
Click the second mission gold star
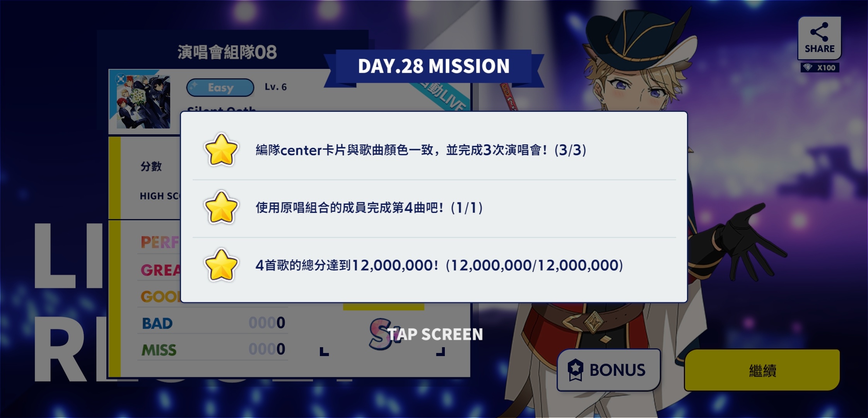click(x=221, y=208)
